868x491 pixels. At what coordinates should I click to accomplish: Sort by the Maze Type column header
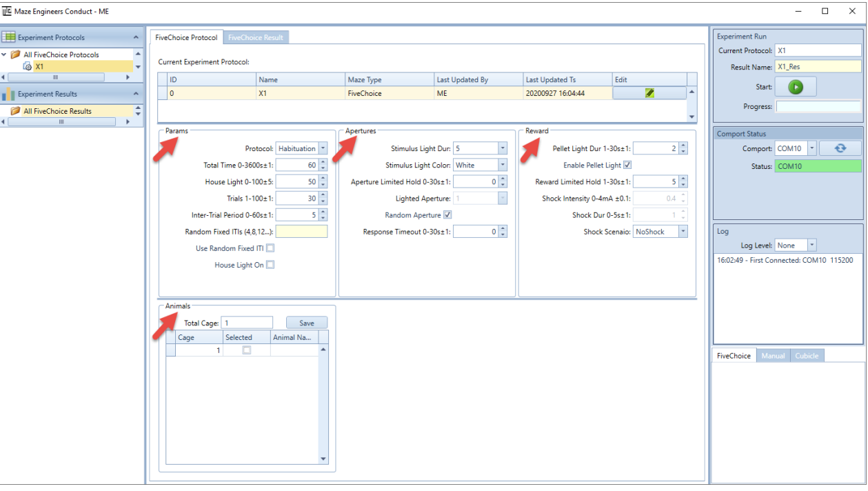coord(390,80)
